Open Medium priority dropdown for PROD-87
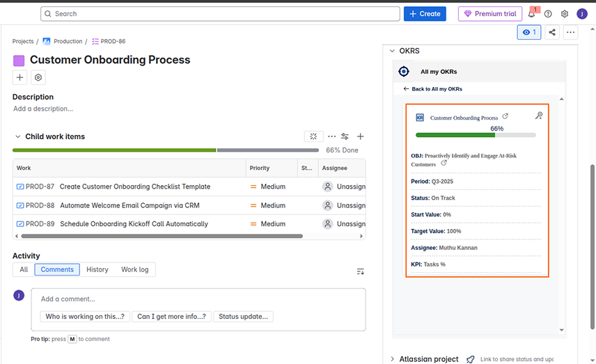The image size is (596, 364). pos(268,187)
